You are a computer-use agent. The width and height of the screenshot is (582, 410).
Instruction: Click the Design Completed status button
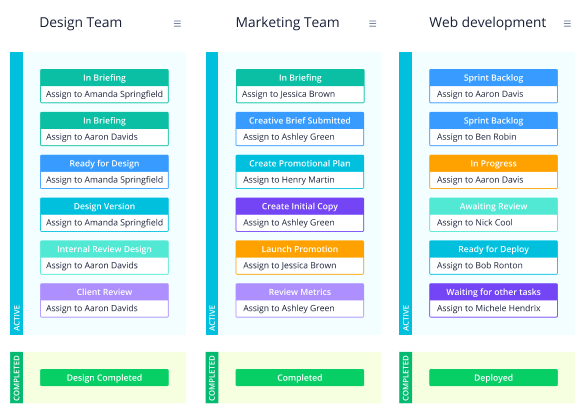(104, 377)
